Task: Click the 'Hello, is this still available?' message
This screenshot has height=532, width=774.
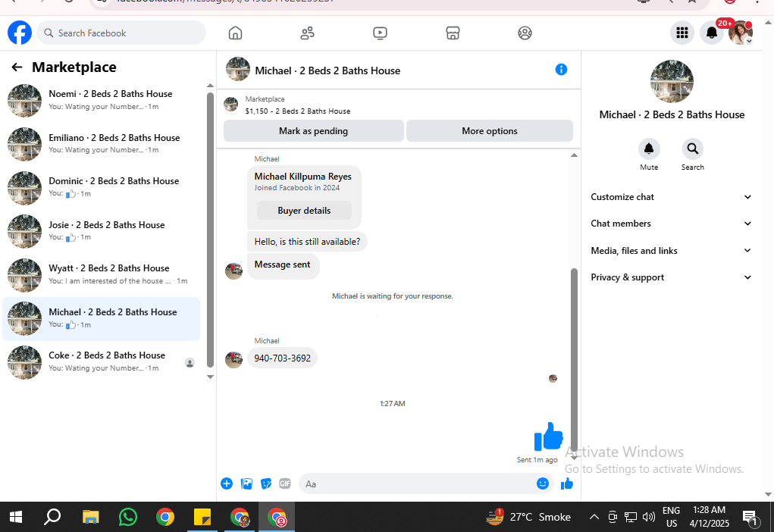Action: [307, 242]
